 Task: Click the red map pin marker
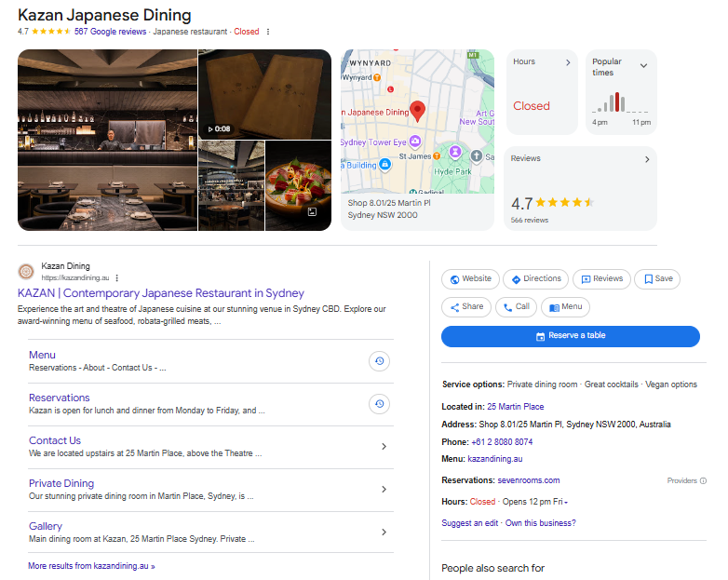[x=418, y=111]
